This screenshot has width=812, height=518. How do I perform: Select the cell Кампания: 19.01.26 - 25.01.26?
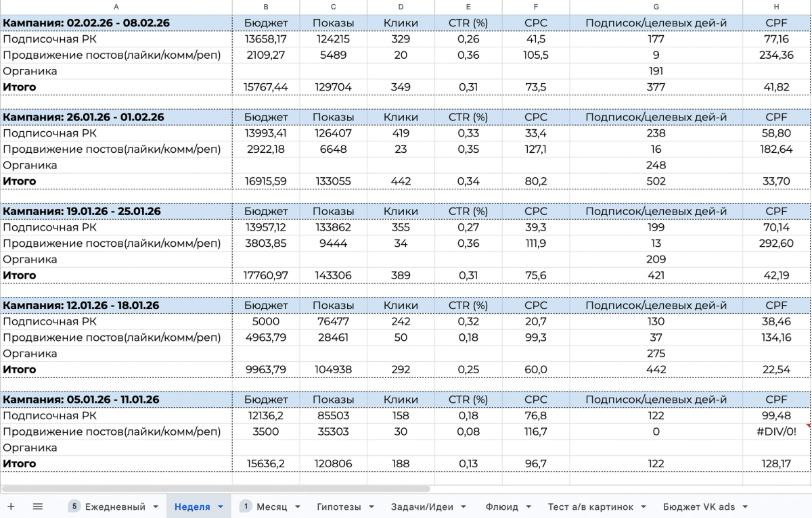[116, 211]
